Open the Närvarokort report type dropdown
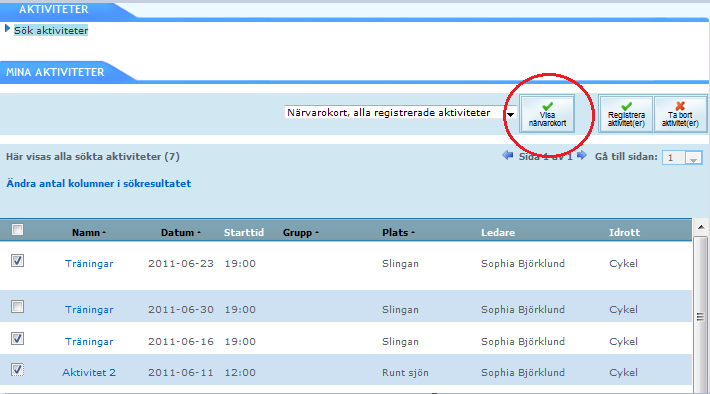This screenshot has width=710, height=394. [400, 113]
